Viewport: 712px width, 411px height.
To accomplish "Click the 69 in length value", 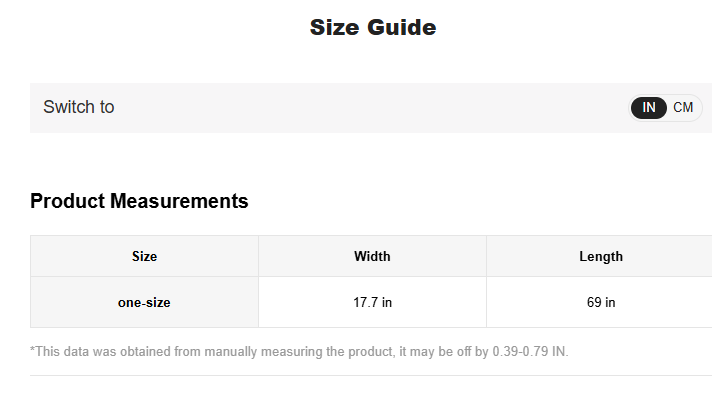I will (x=601, y=302).
